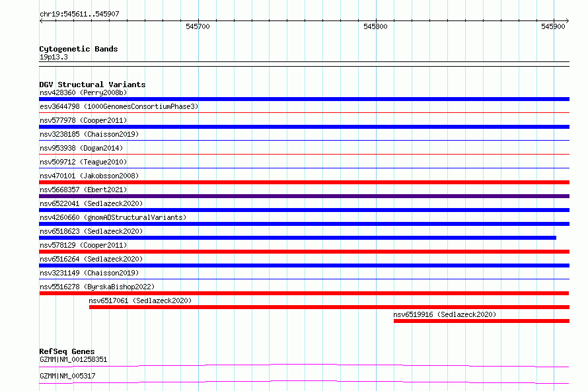Click the purple bar for nsv5668357
The image size is (588, 391).
tap(304, 196)
